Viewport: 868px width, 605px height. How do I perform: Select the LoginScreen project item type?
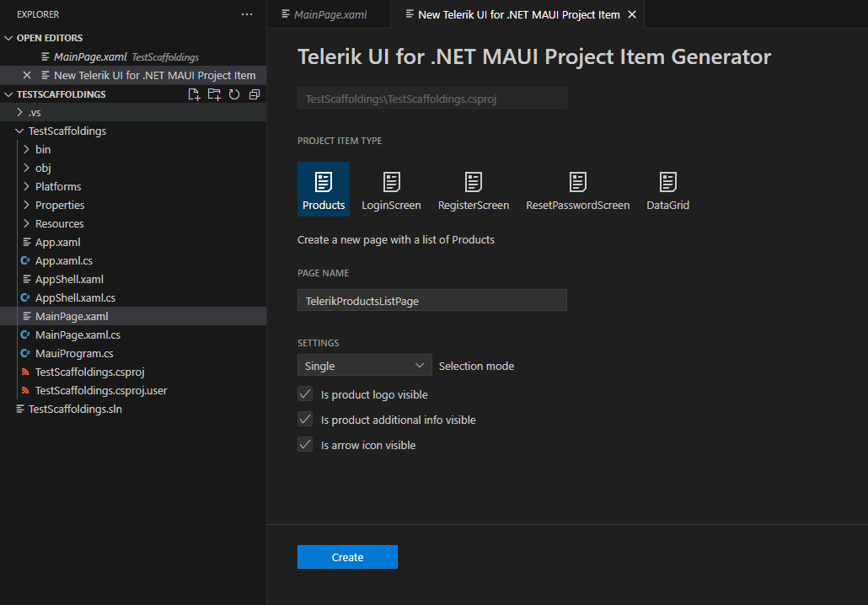click(391, 190)
